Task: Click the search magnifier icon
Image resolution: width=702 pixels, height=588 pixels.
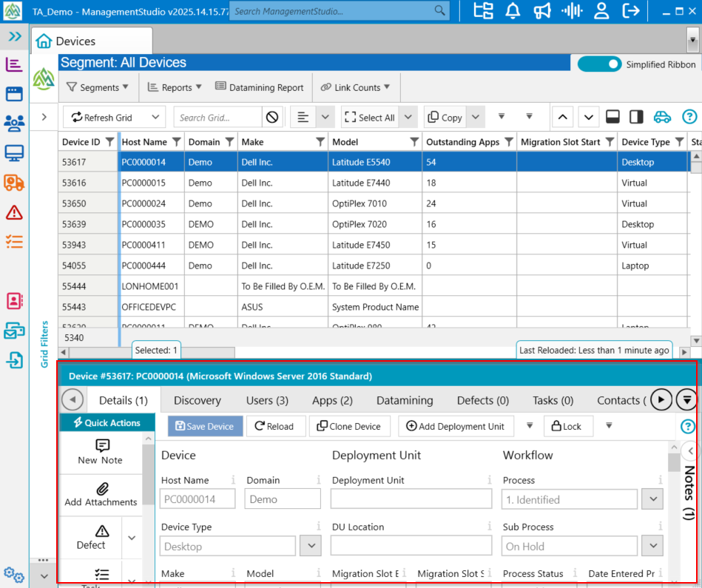Action: coord(440,11)
